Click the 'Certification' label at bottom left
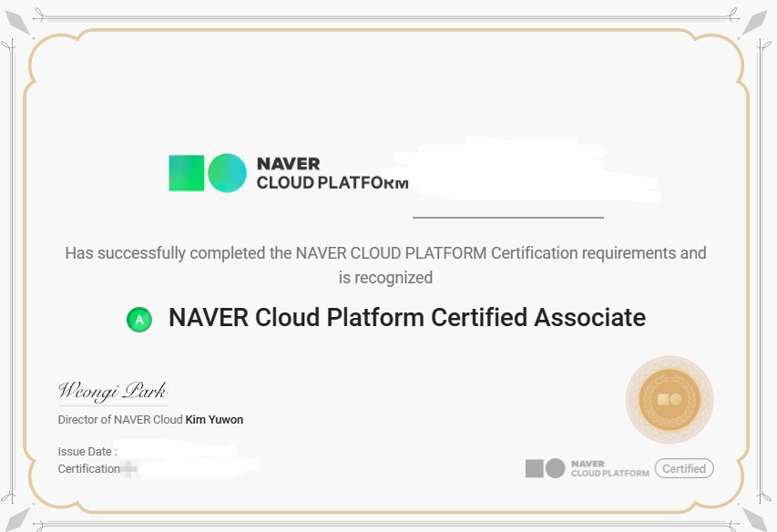The height and width of the screenshot is (532, 777). coord(88,468)
